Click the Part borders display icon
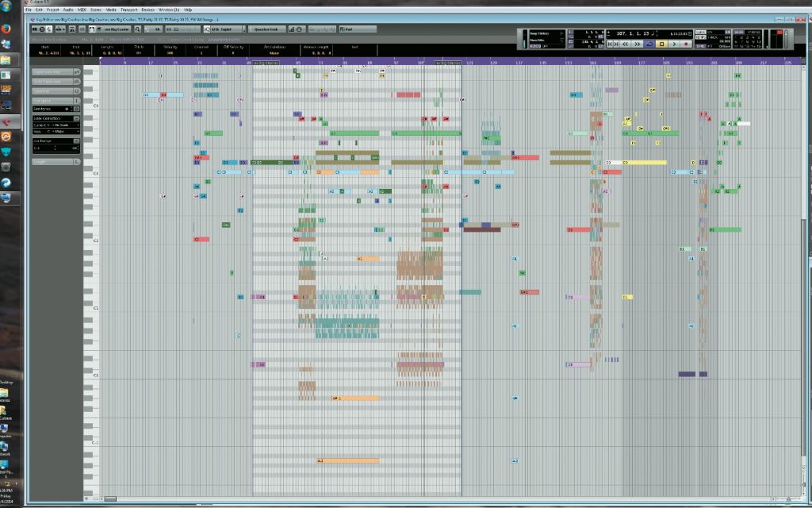Viewport: 812px width, 508px height. pos(92,29)
